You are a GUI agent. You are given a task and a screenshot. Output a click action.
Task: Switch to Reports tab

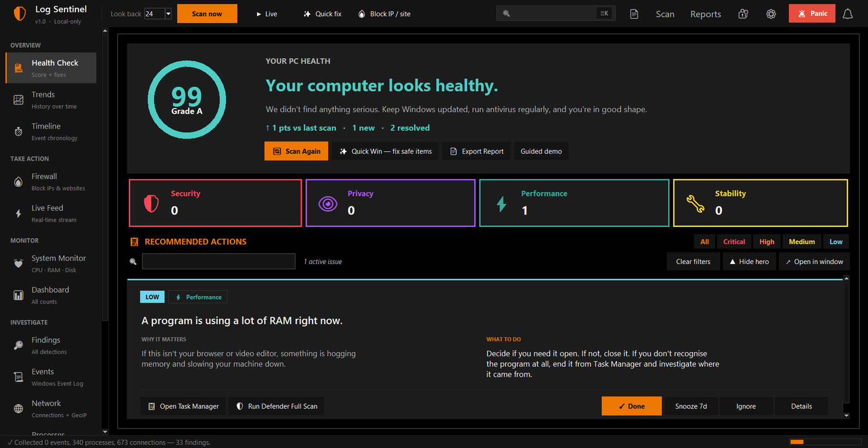coord(705,14)
